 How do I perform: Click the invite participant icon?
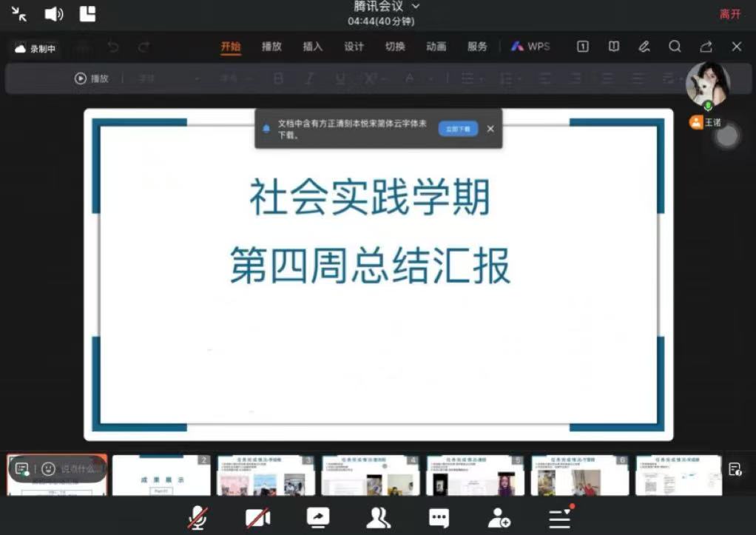499,518
